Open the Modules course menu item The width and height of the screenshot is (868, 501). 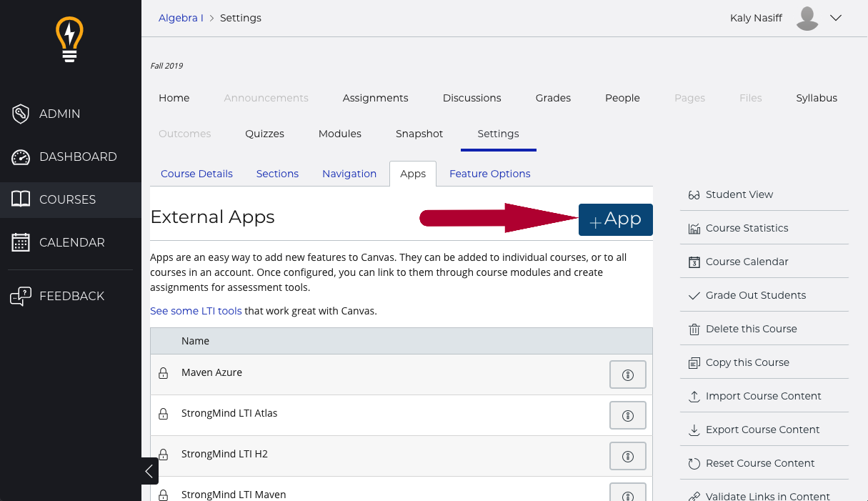[340, 134]
